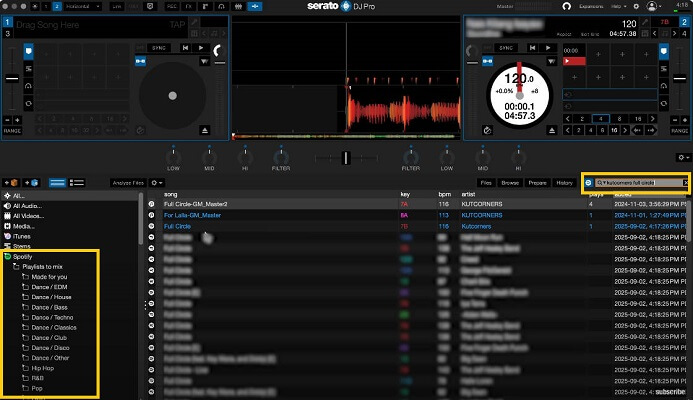Open the user profile account menu
The width and height of the screenshot is (693, 400).
click(653, 6)
